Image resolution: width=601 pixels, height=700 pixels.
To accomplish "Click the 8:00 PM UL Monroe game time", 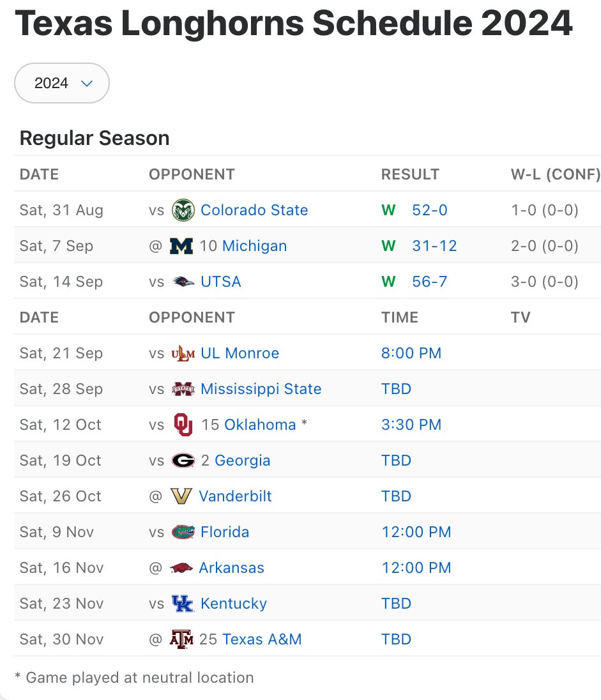I will point(411,353).
